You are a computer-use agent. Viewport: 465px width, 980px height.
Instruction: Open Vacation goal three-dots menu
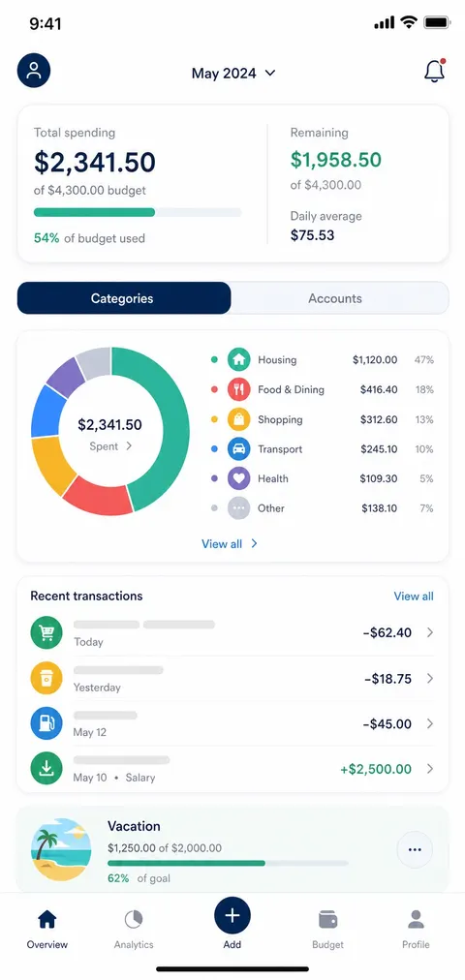point(415,849)
